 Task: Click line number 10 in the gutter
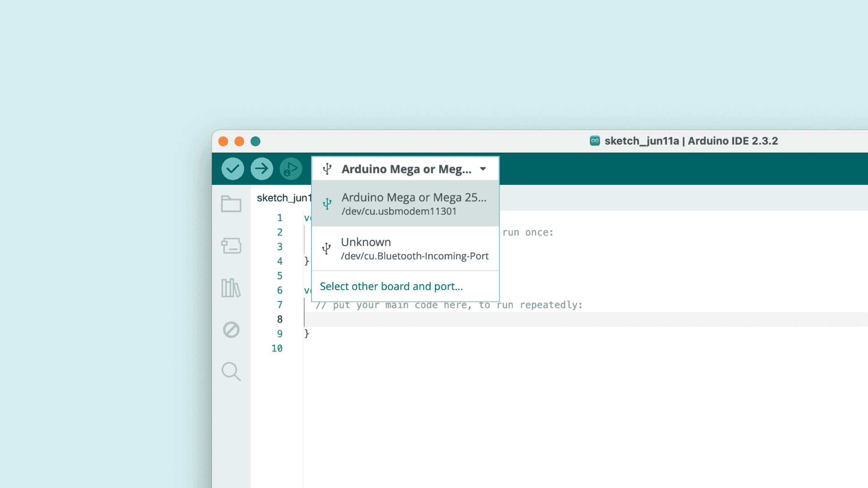[x=277, y=348]
